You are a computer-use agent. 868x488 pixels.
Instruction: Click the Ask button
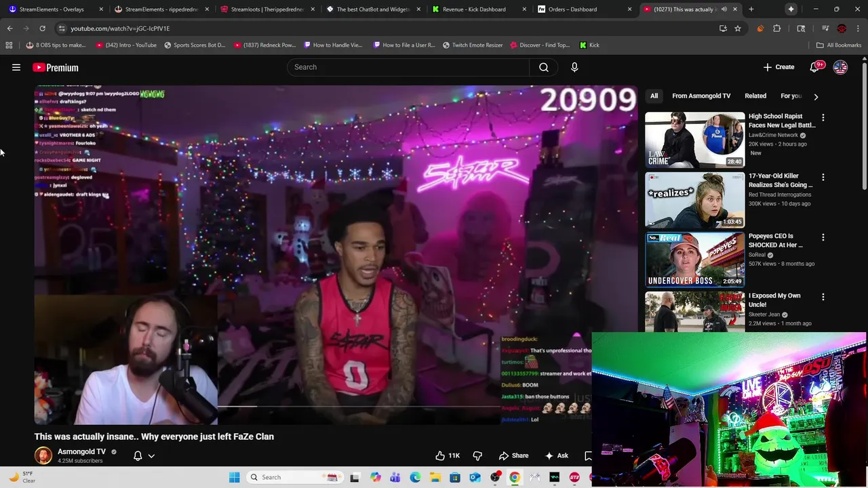(556, 455)
